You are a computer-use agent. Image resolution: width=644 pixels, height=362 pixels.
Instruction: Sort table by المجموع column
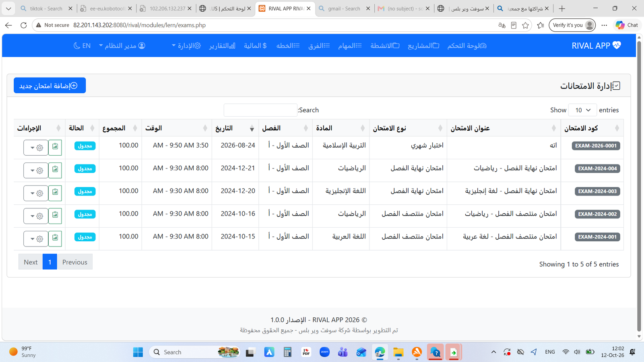click(x=120, y=128)
